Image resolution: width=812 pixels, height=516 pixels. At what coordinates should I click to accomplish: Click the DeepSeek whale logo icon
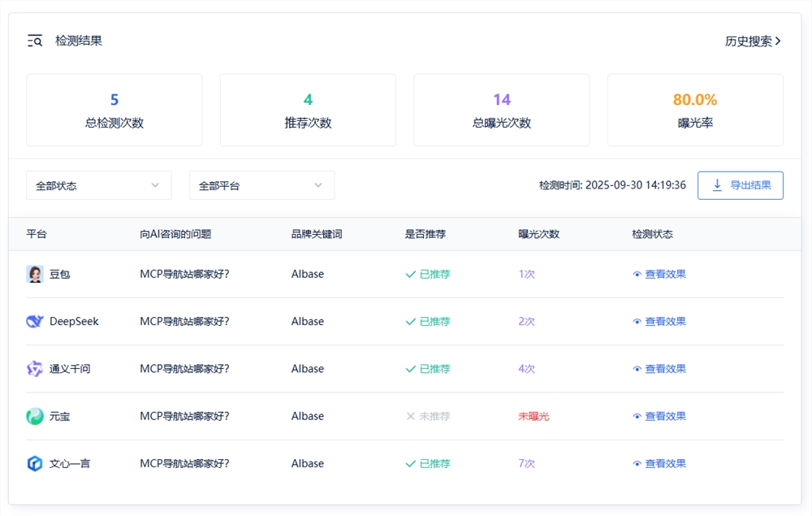click(34, 321)
